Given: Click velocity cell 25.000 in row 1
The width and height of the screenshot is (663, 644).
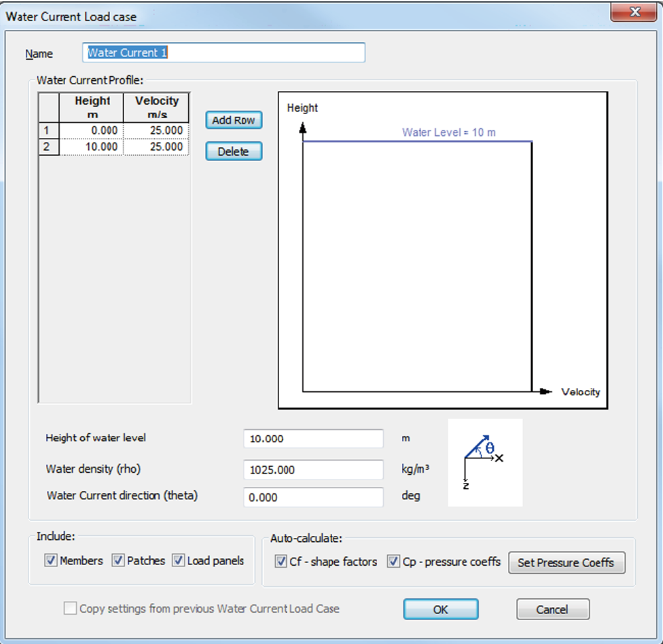Looking at the screenshot, I should [x=156, y=130].
